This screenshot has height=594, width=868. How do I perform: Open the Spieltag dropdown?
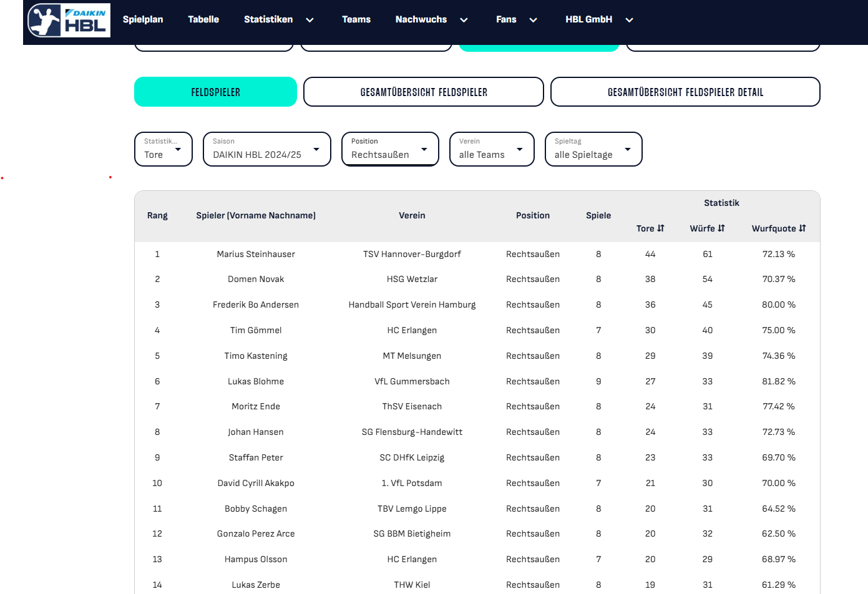coord(593,149)
